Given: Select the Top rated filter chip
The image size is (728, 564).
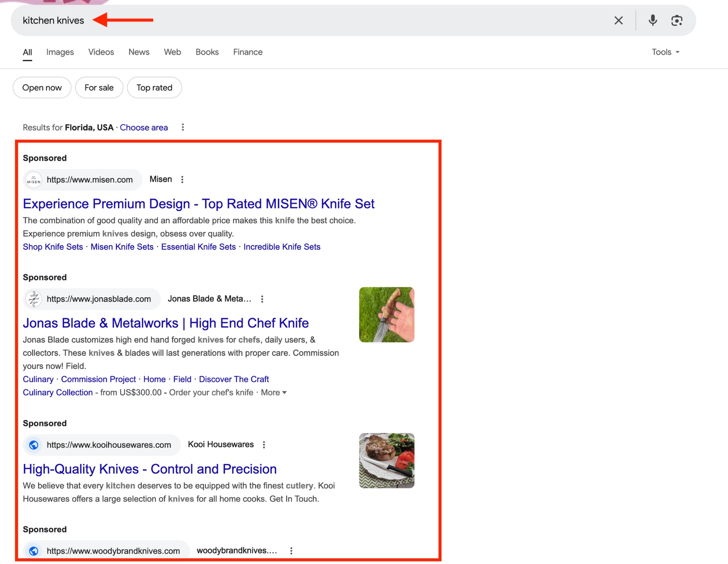Looking at the screenshot, I should point(154,88).
